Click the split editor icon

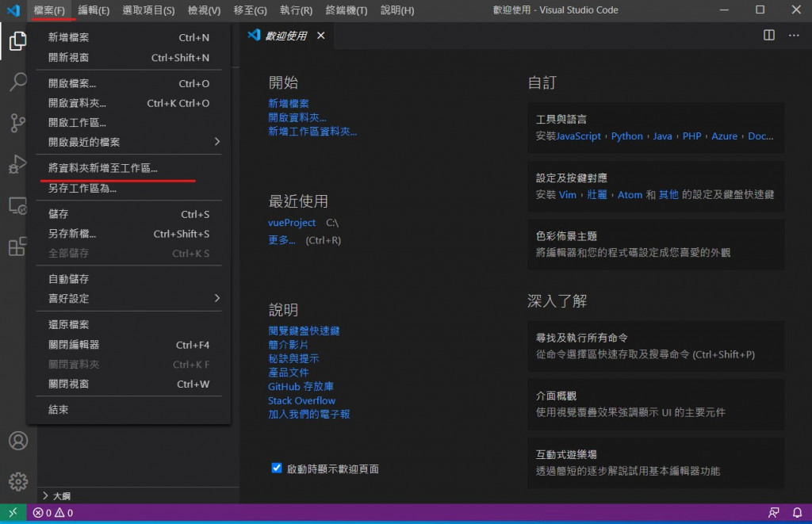[x=769, y=35]
